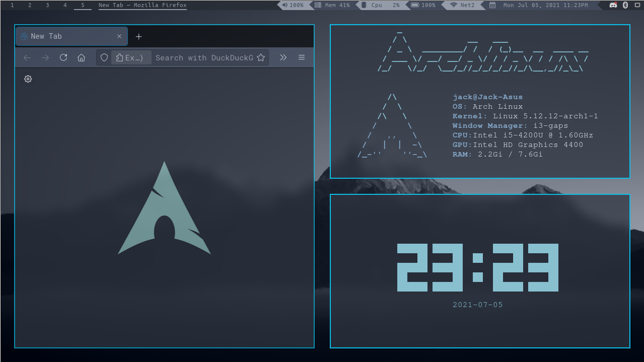Close the New Tab tab
The image size is (644, 362).
(119, 36)
